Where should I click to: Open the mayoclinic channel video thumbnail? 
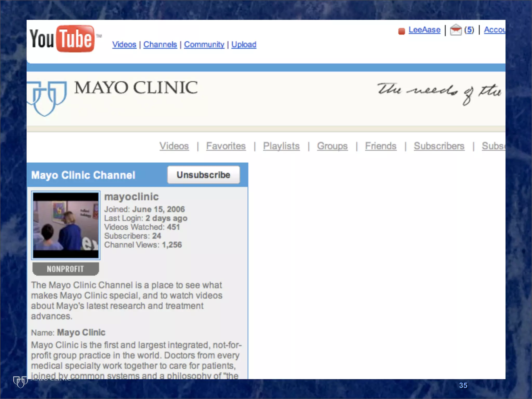coord(66,225)
